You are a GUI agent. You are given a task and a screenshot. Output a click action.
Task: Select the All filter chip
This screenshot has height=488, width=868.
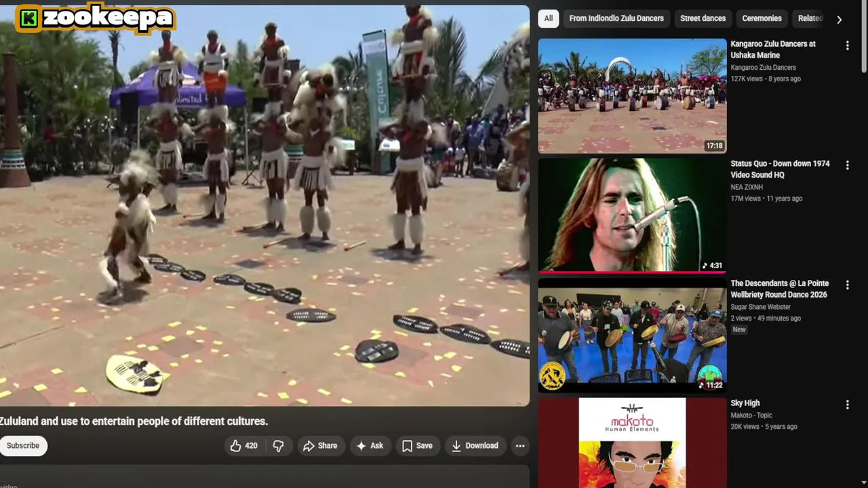click(548, 18)
